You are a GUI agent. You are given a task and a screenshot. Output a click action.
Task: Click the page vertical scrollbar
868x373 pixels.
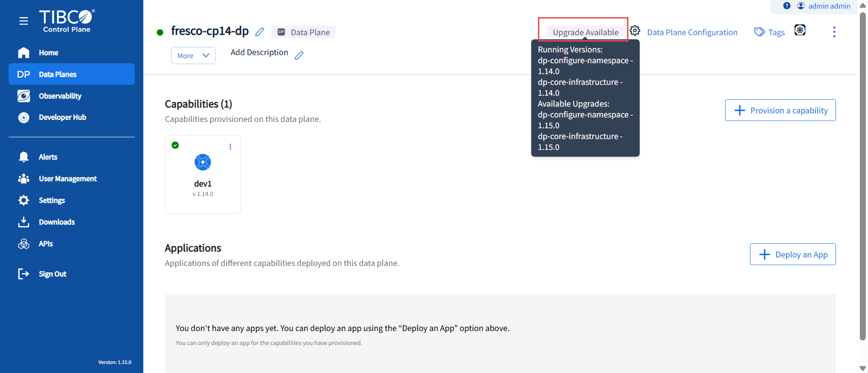(x=863, y=176)
